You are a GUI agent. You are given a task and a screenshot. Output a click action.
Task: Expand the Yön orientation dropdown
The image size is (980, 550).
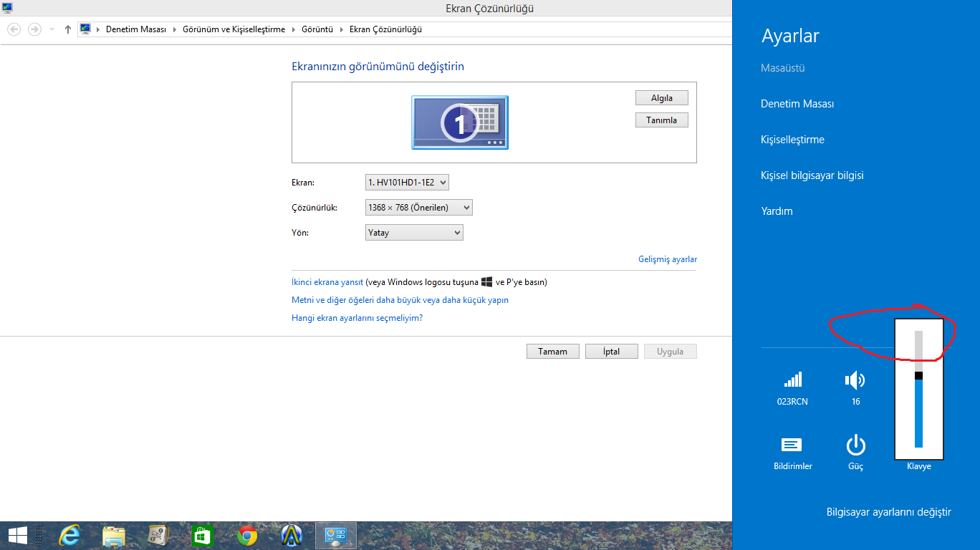pyautogui.click(x=414, y=233)
